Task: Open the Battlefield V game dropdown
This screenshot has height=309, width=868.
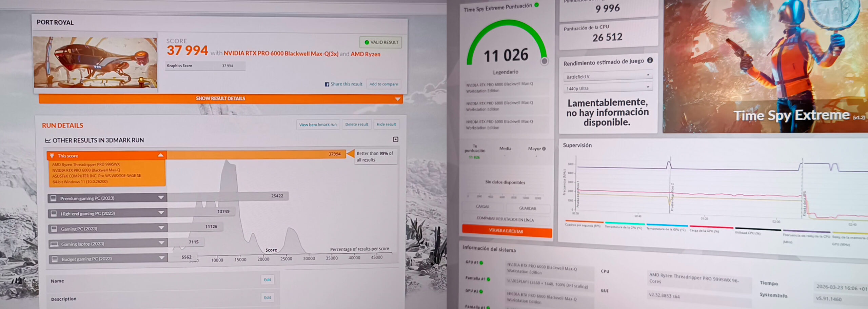Action: [608, 76]
